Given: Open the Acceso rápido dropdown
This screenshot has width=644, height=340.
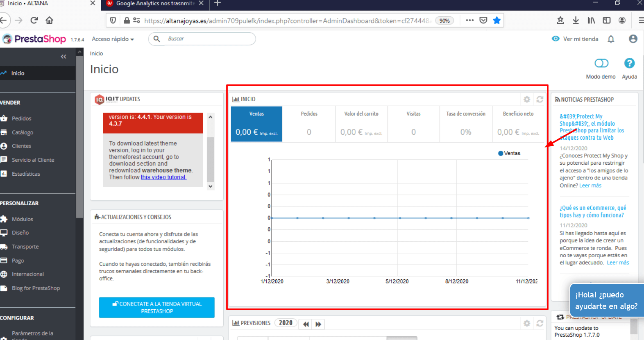Looking at the screenshot, I should (113, 39).
